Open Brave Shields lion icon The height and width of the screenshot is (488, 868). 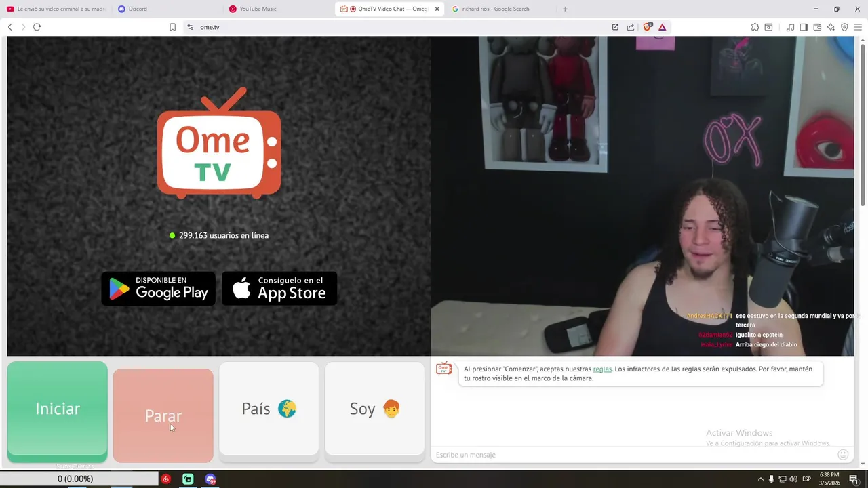(647, 27)
